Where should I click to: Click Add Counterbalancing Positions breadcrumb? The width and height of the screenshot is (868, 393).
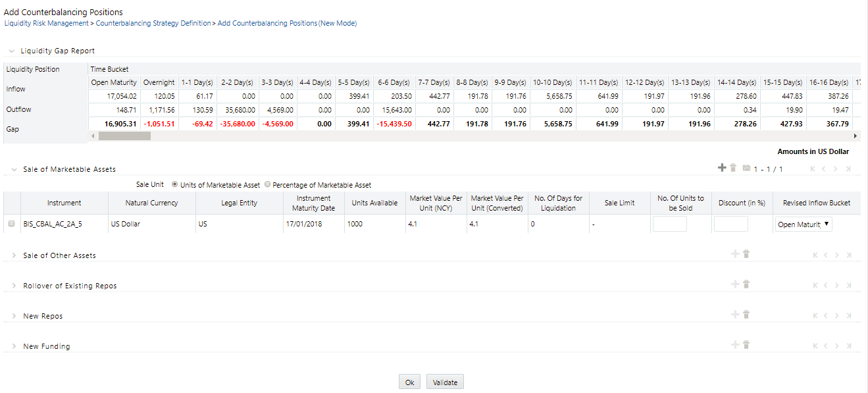coord(287,23)
